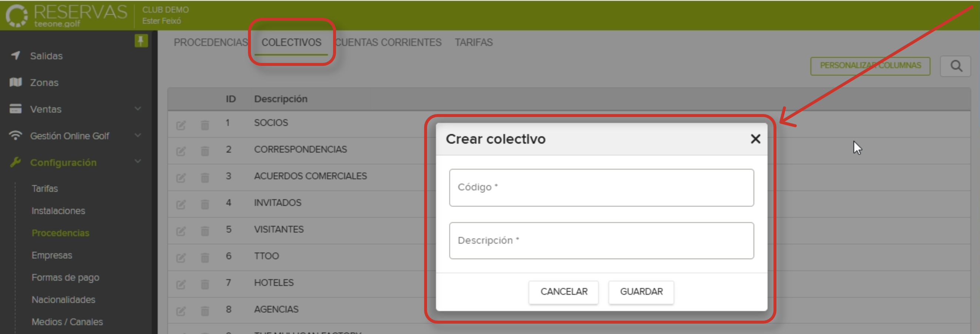
Task: Select the AGENCIAS description cell
Action: click(x=276, y=309)
